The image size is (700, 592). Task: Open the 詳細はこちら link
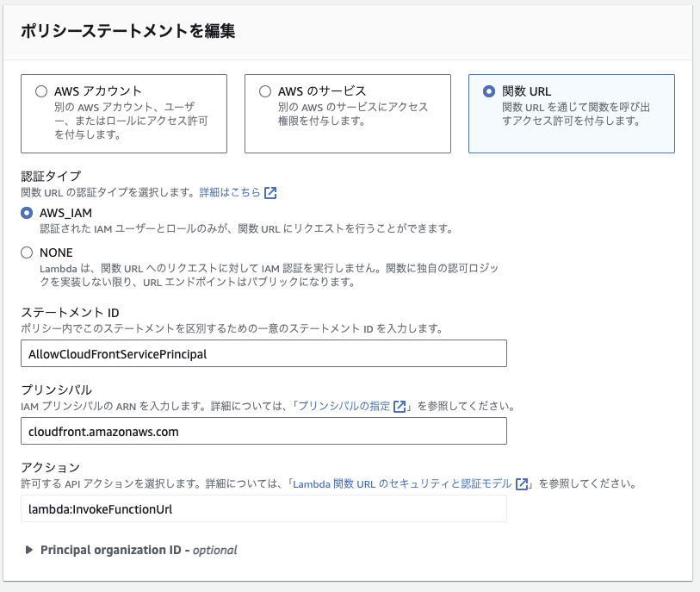click(x=230, y=192)
